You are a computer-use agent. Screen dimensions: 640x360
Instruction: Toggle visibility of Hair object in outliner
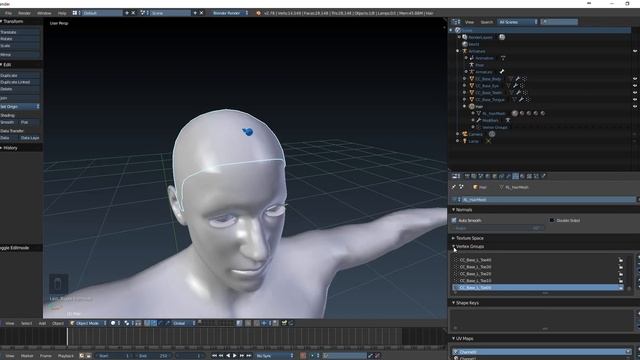(635, 107)
